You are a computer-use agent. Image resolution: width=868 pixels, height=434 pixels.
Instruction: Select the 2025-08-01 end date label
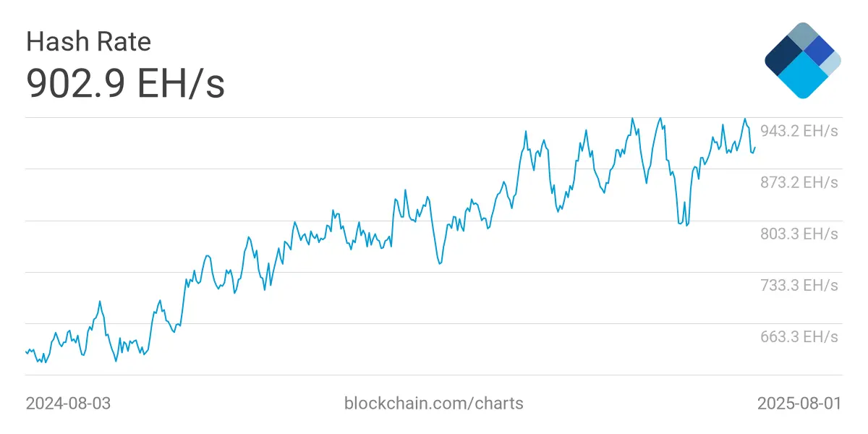point(799,403)
